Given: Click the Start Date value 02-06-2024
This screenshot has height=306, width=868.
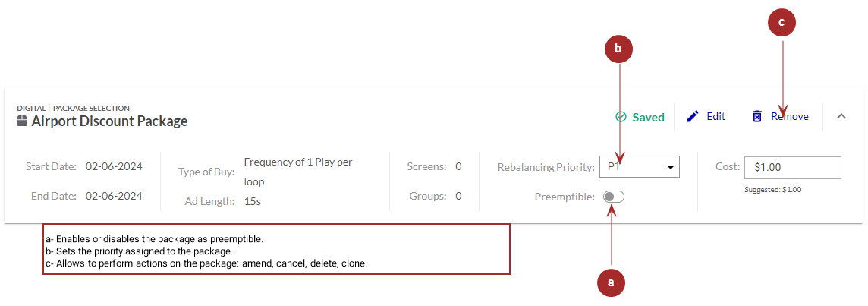Looking at the screenshot, I should coord(114,166).
